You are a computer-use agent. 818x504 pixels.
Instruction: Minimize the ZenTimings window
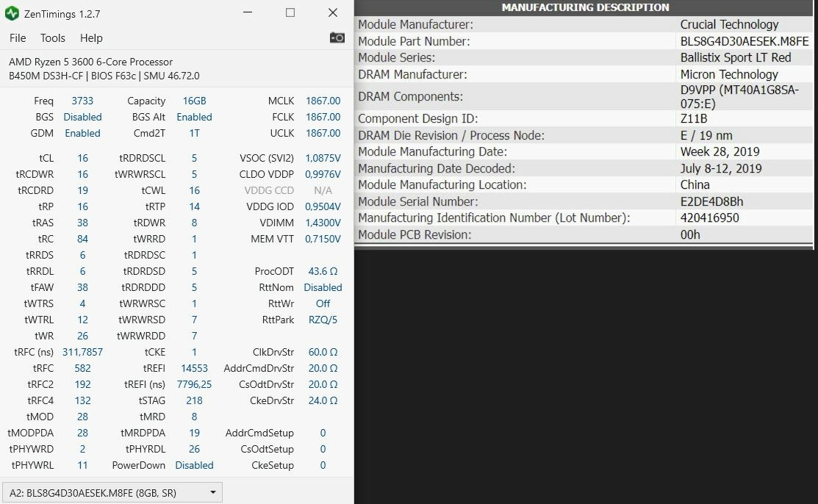click(x=248, y=13)
